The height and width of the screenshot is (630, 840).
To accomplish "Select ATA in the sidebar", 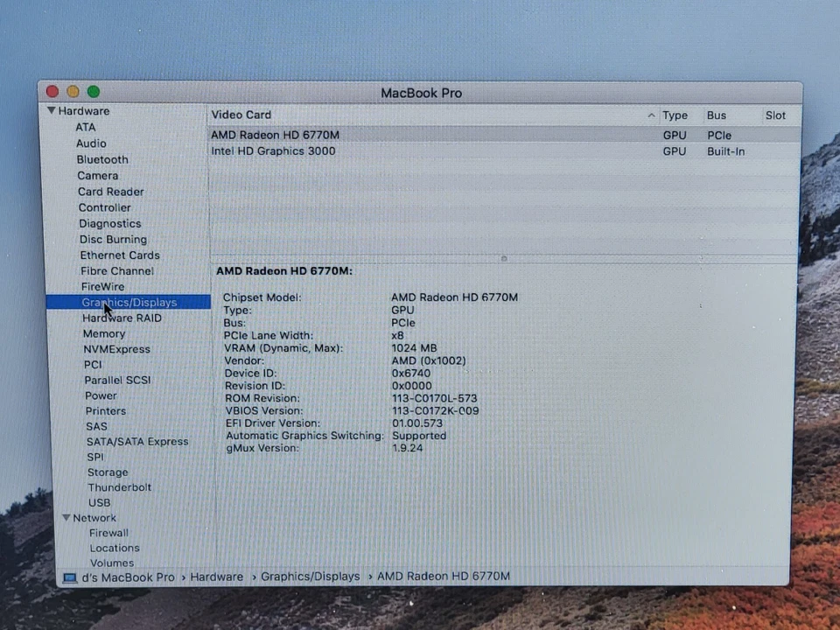I will coord(85,127).
